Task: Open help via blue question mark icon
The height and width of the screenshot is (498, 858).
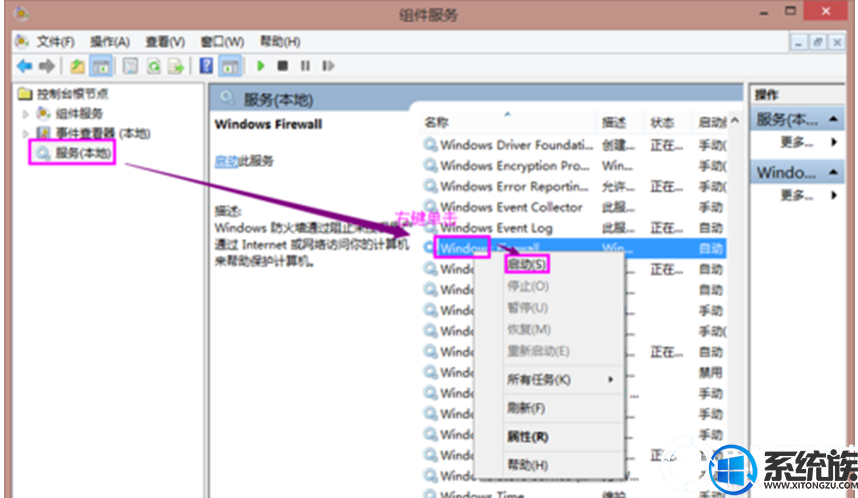Action: [206, 66]
